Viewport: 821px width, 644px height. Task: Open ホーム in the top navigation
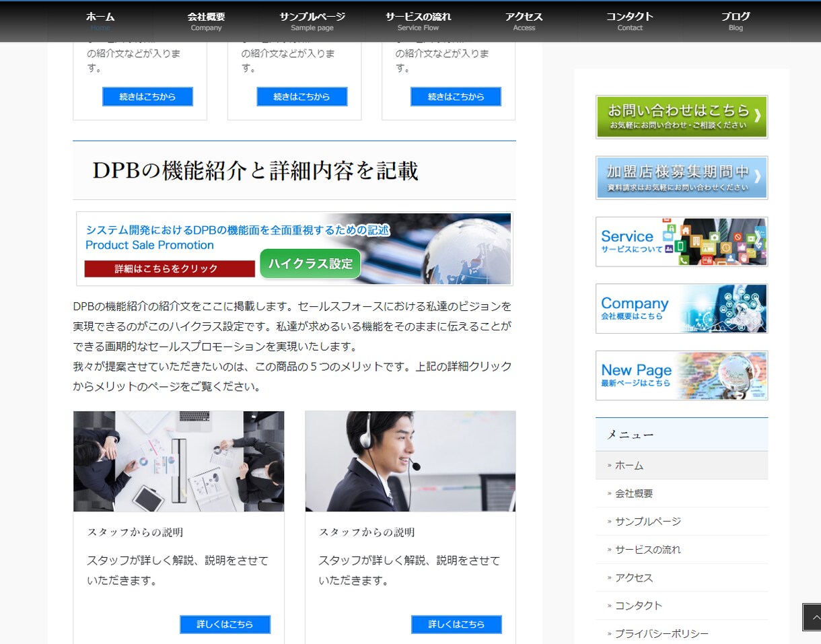pos(100,22)
